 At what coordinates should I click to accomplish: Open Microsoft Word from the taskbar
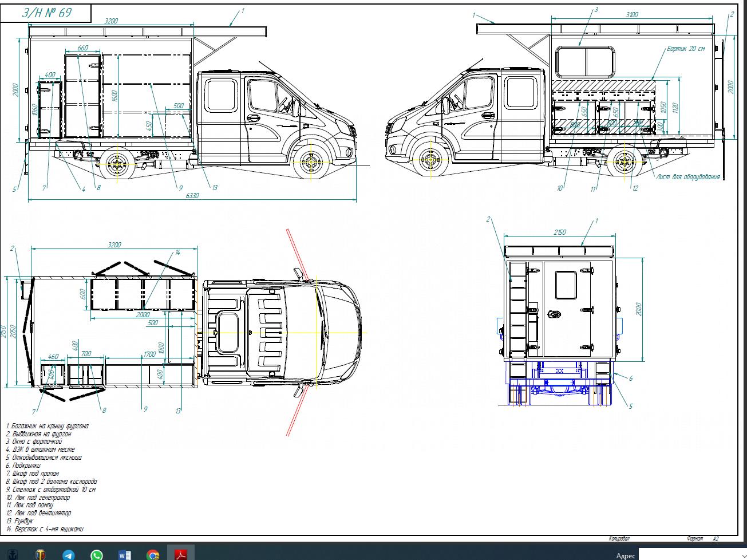tap(125, 554)
